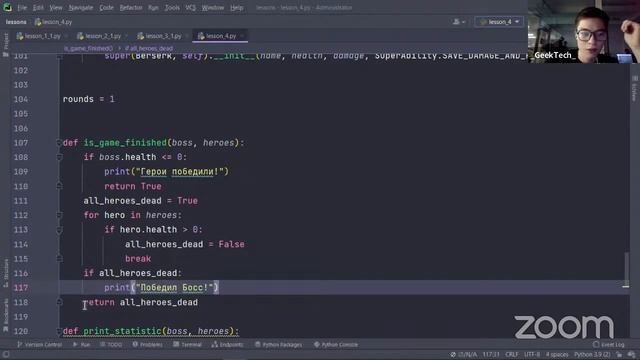Open the lesson_4 run configuration dropdown
Image resolution: width=640 pixels, height=360 pixels.
click(x=499, y=22)
